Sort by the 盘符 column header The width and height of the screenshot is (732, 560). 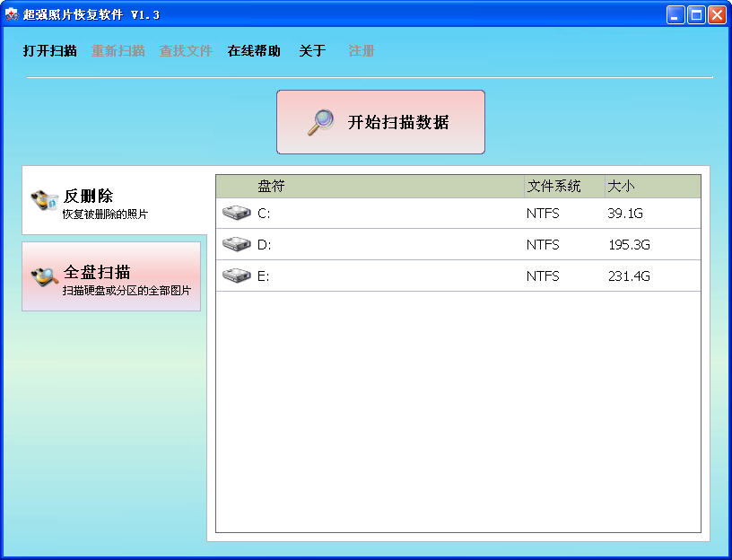(370, 186)
